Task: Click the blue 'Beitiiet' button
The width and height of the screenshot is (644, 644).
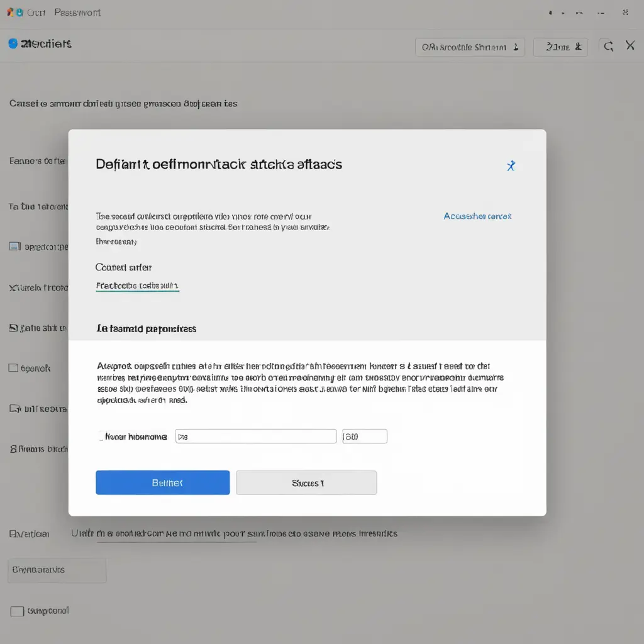Action: tap(162, 483)
